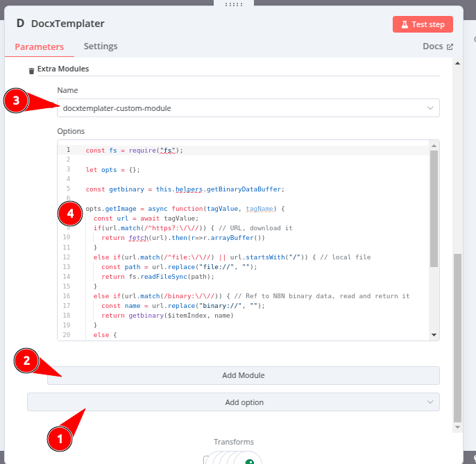Click line number 20 in the gutter
Screen dimensions: 476x464
(67, 335)
